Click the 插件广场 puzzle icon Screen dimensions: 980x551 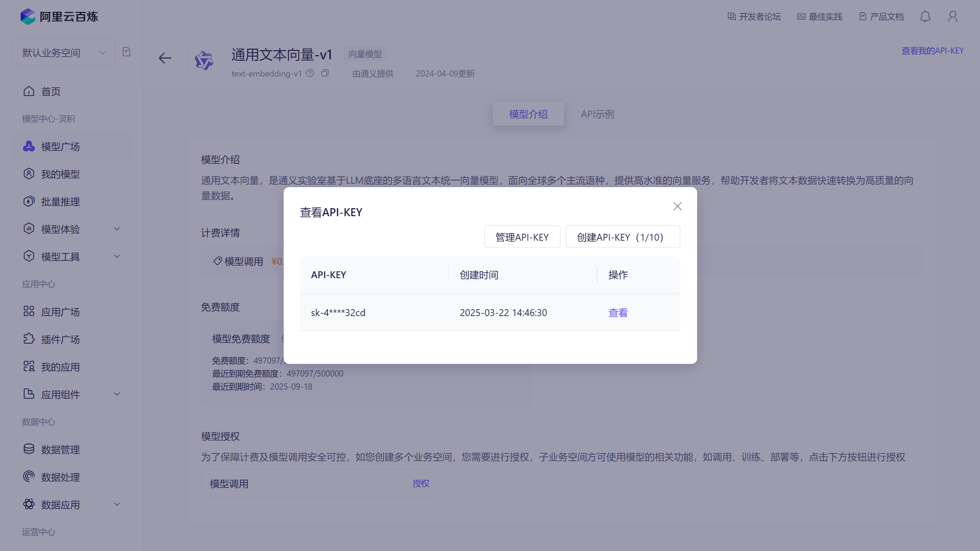29,339
